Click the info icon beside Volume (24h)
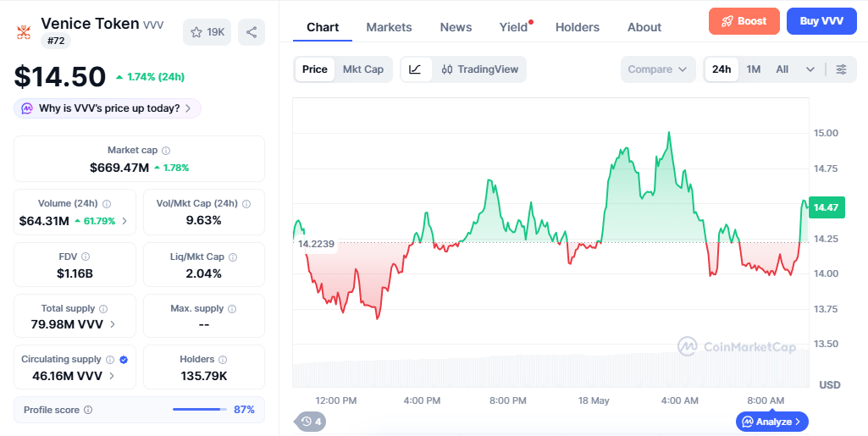Image resolution: width=868 pixels, height=436 pixels. pos(107,204)
